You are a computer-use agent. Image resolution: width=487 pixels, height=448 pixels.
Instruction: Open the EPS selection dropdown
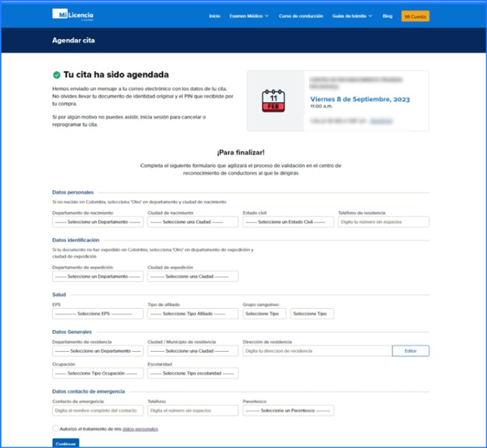pos(98,314)
